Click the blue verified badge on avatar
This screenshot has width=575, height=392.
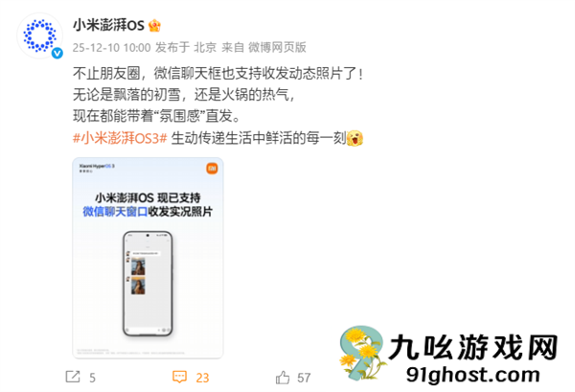(x=57, y=53)
